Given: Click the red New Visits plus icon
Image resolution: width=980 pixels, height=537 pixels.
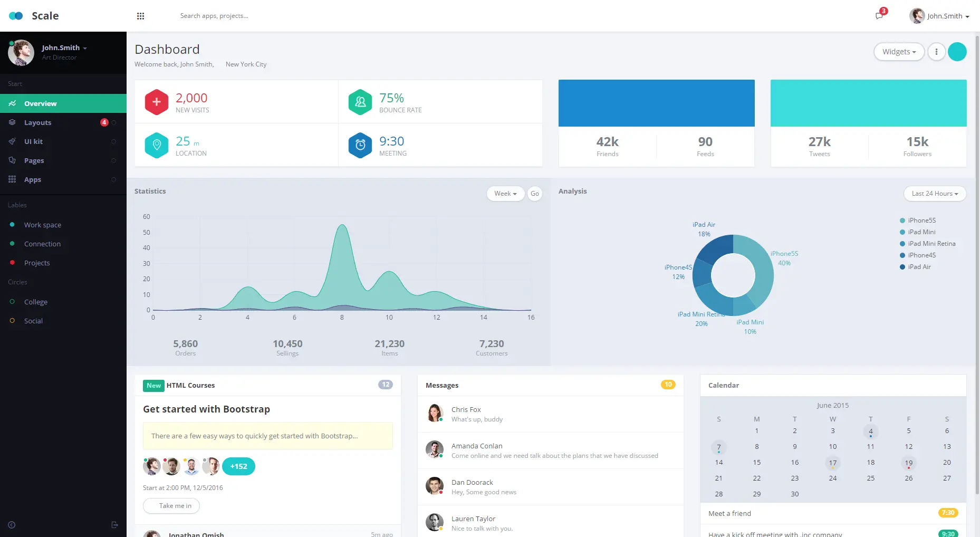Looking at the screenshot, I should (x=157, y=102).
